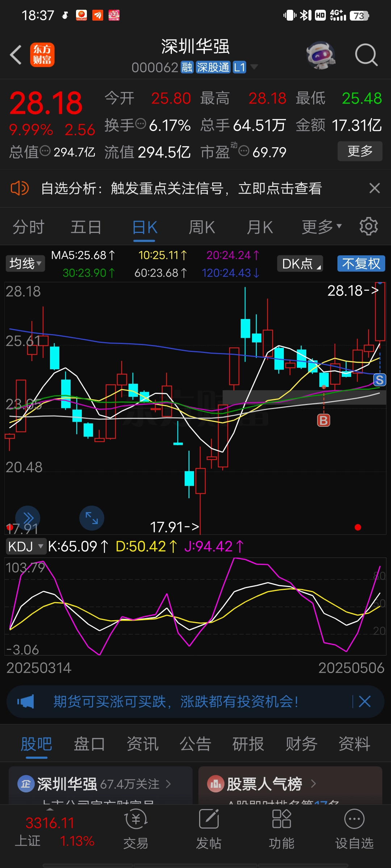Tap the 换手 info smiley icon
This screenshot has height=868, width=391.
pyautogui.click(x=140, y=124)
